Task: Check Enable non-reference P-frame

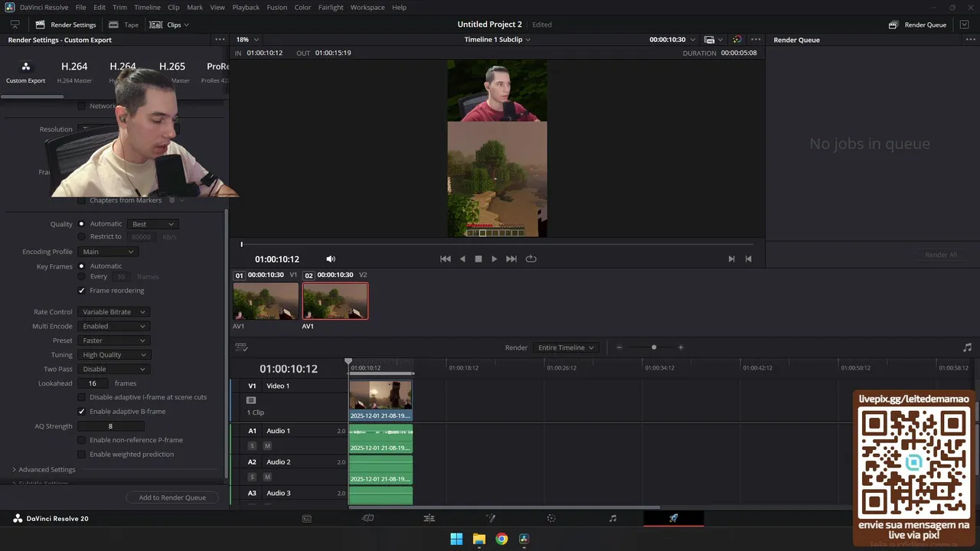Action: [81, 440]
